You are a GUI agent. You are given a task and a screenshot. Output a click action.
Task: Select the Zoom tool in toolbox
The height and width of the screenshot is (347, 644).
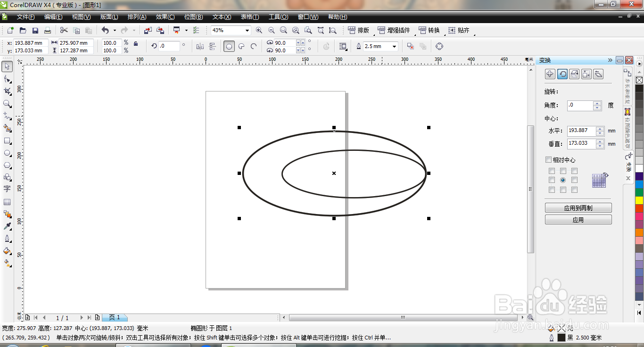pos(7,103)
